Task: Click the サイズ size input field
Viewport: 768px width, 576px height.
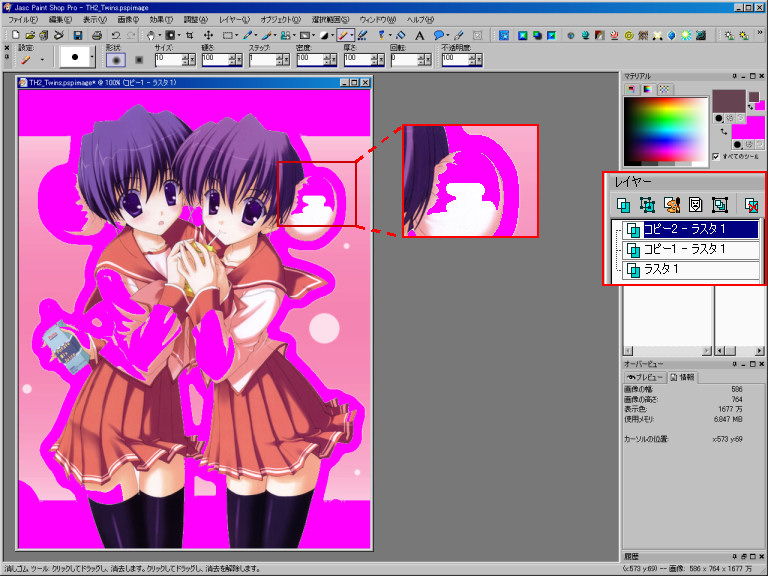Action: click(168, 60)
